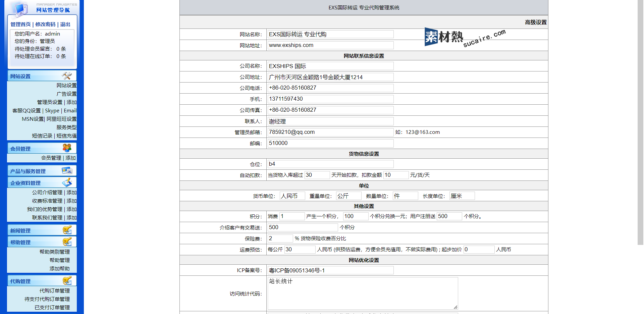Open 公司介绍管理 link
The height and width of the screenshot is (314, 644).
[47, 192]
